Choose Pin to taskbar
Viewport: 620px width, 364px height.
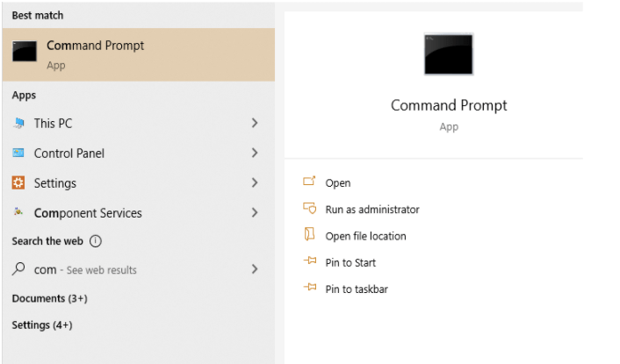357,289
